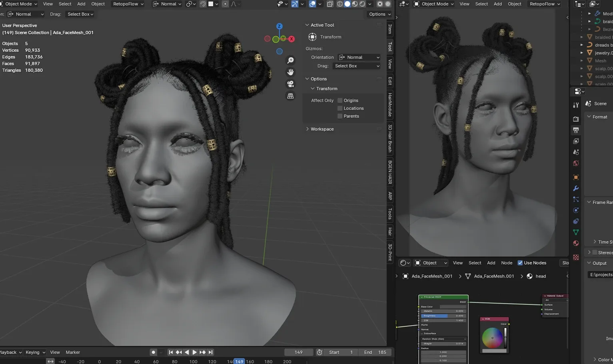Open the Add menu in left viewport

pyautogui.click(x=81, y=4)
